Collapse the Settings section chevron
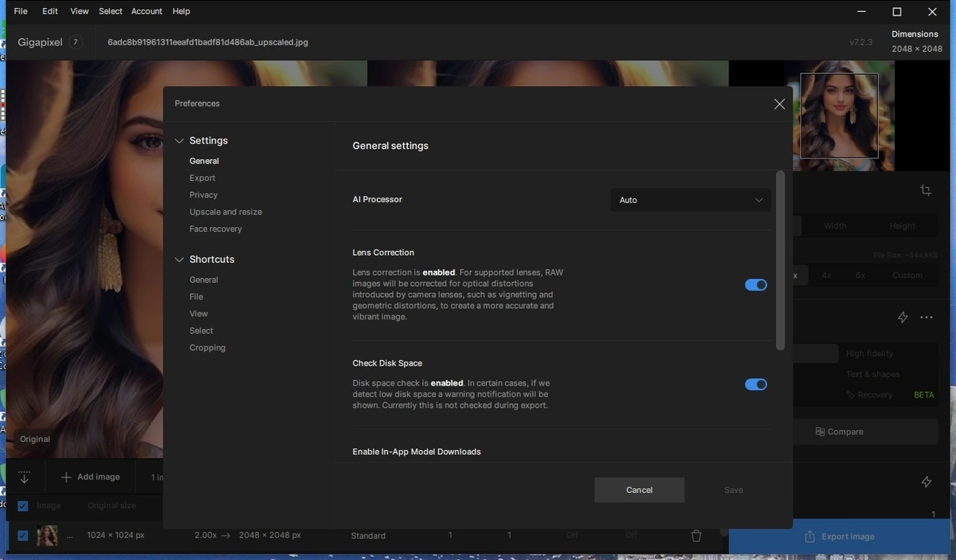Screen dimensions: 956x560 [x=179, y=141]
